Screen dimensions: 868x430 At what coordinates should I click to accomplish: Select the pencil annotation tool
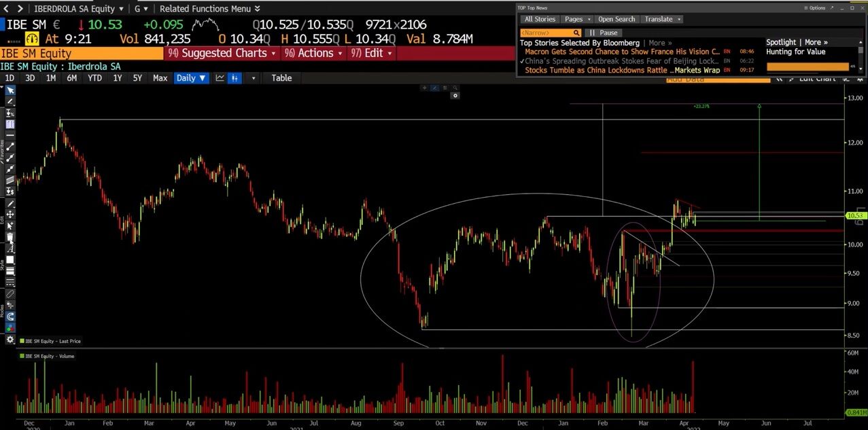[10, 102]
